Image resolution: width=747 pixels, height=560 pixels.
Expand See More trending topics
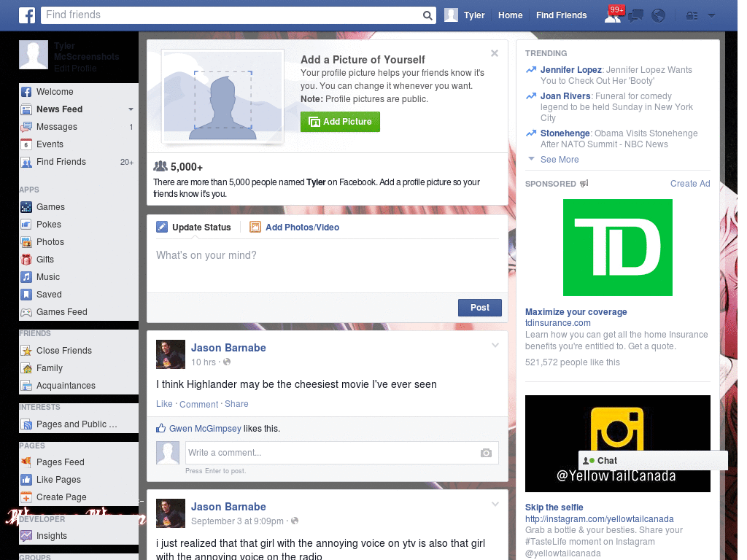pos(560,160)
